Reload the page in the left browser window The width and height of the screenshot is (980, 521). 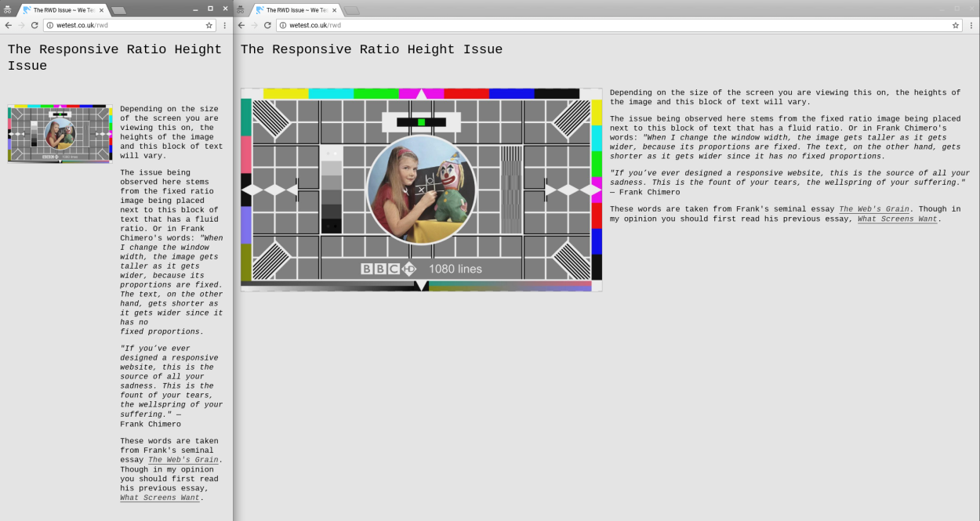point(34,25)
